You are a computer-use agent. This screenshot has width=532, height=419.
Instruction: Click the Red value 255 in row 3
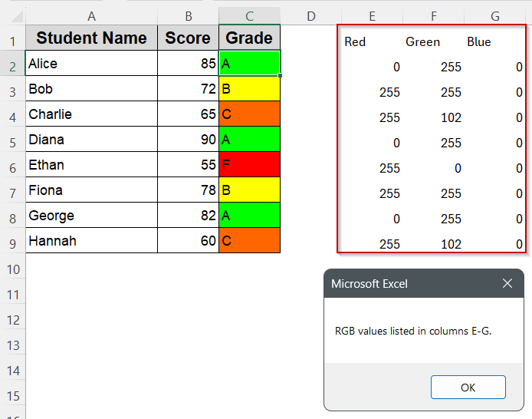[x=389, y=92]
